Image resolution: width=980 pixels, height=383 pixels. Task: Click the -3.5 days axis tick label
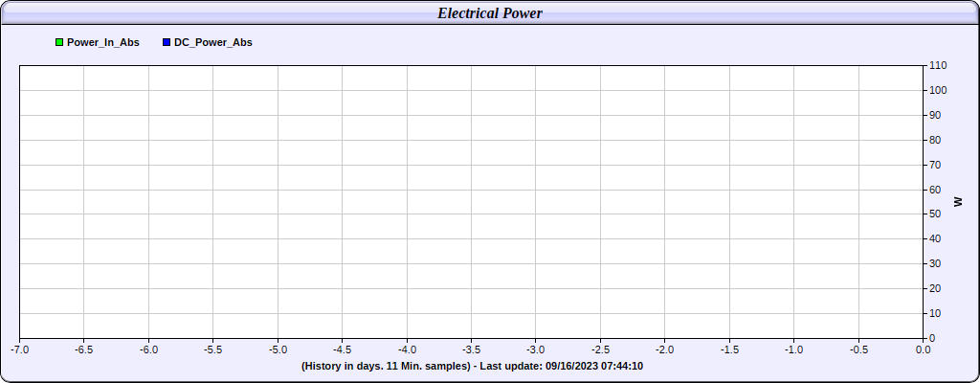(471, 349)
